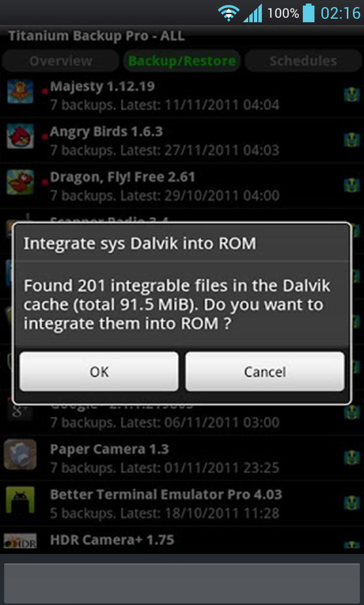Select the Dragon, Fly! Free 2.61 entry

coord(182,186)
